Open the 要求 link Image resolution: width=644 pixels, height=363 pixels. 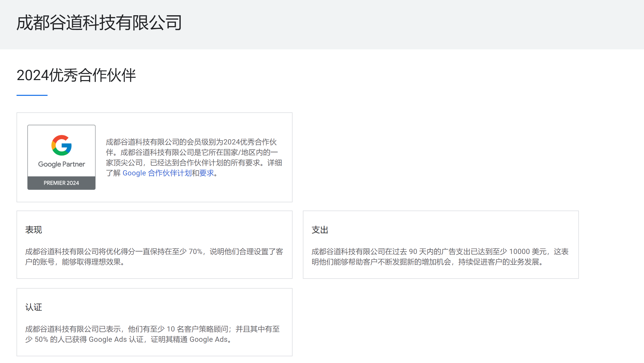(207, 173)
